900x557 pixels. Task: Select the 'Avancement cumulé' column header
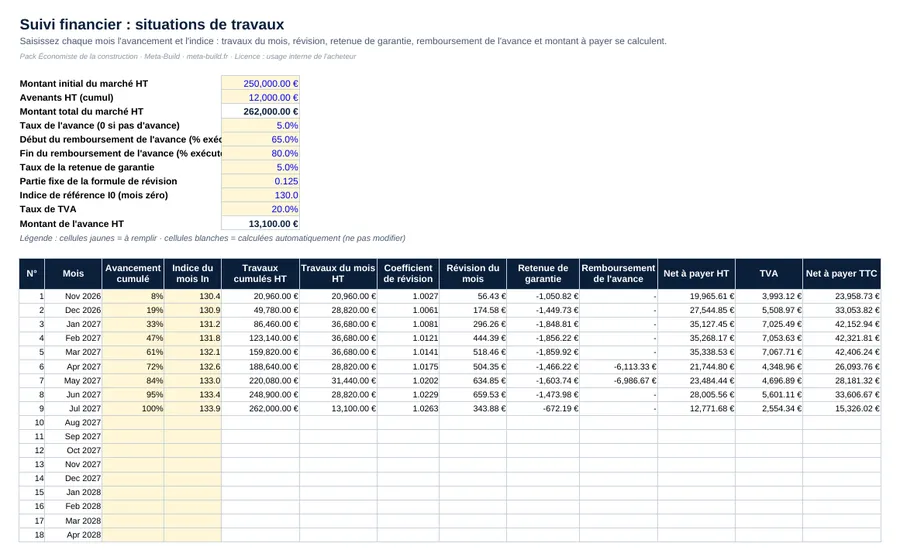[x=133, y=273]
